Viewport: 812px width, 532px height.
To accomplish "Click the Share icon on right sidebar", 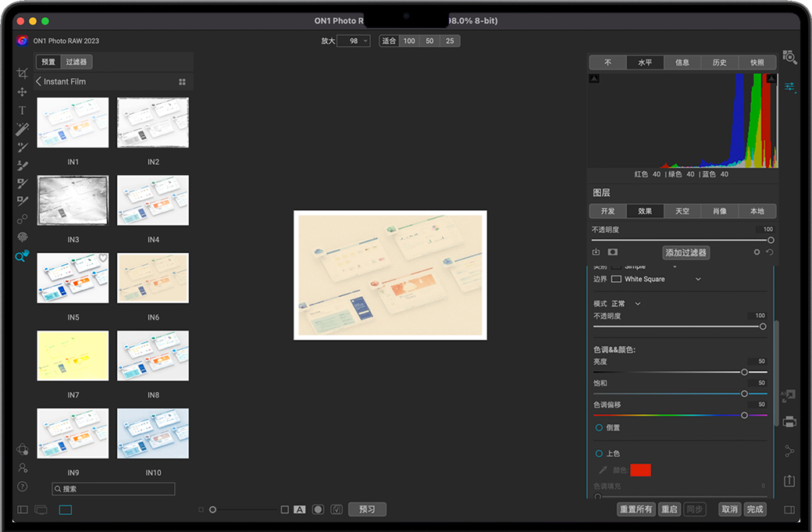I will click(789, 480).
